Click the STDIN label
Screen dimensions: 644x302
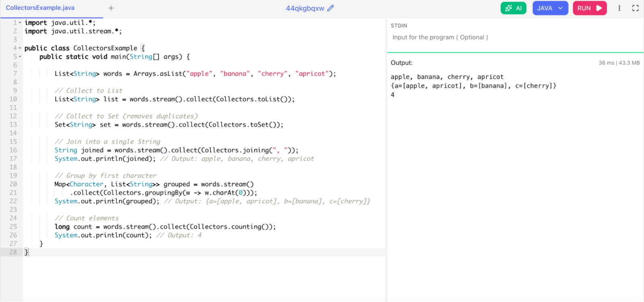(x=399, y=26)
